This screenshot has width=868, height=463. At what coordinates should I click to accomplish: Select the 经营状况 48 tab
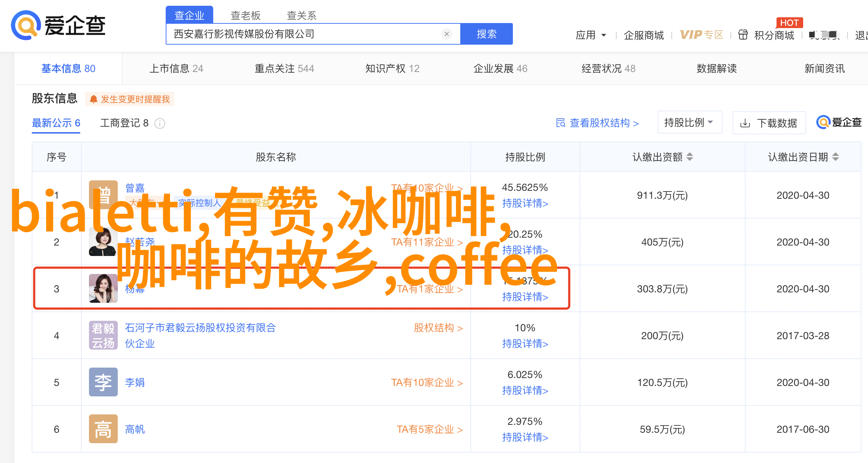[x=609, y=68]
